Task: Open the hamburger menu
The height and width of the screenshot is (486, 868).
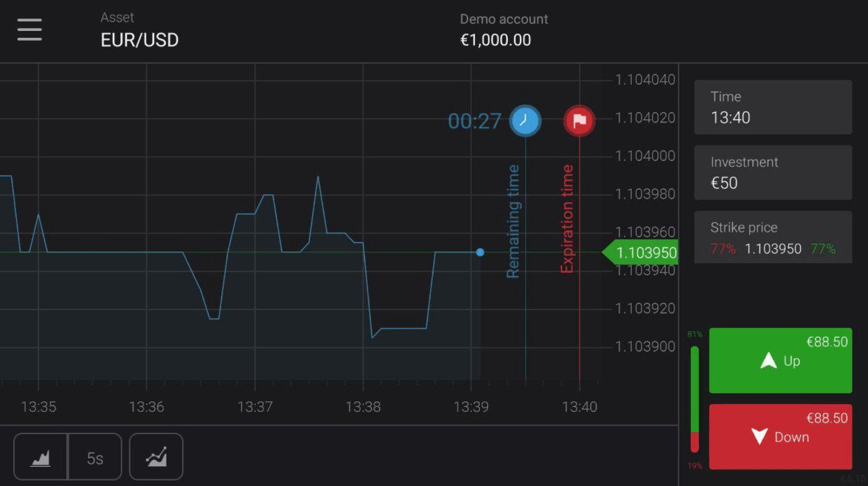Action: pyautogui.click(x=30, y=30)
